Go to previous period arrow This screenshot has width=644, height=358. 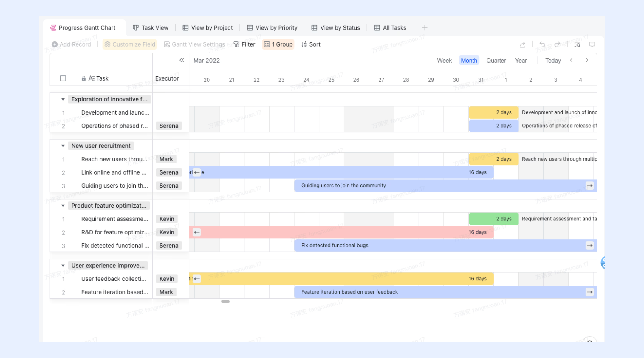point(571,60)
